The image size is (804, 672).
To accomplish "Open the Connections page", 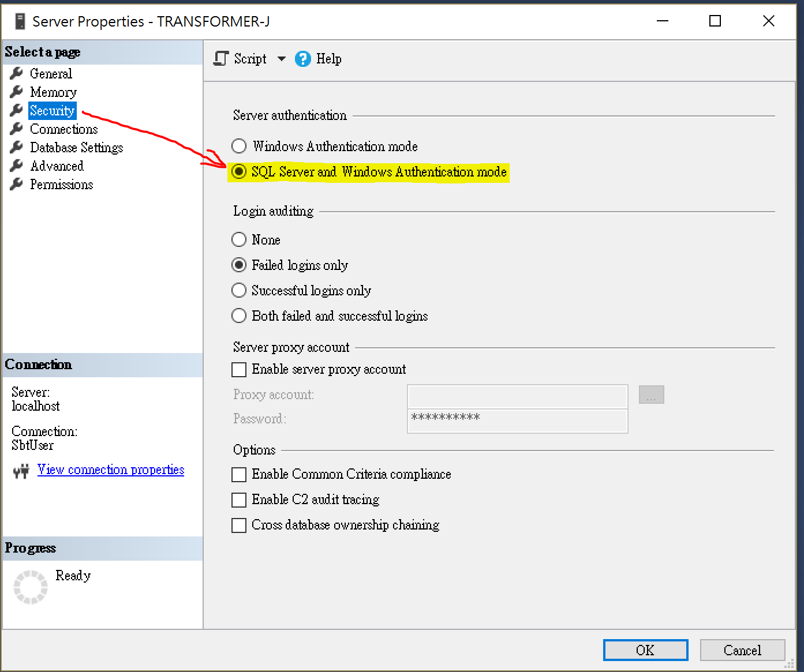I will pyautogui.click(x=63, y=129).
